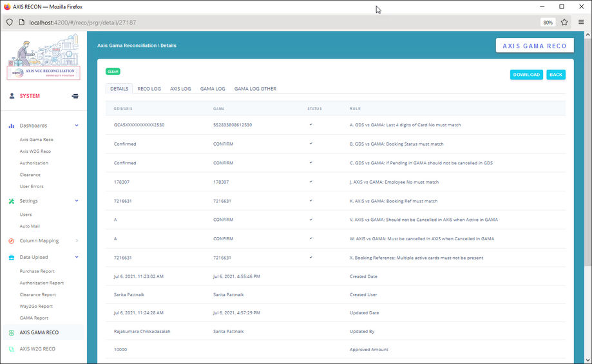Click the status checkmark for rule C Pending in GAMA
Image resolution: width=592 pixels, height=364 pixels.
[310, 163]
